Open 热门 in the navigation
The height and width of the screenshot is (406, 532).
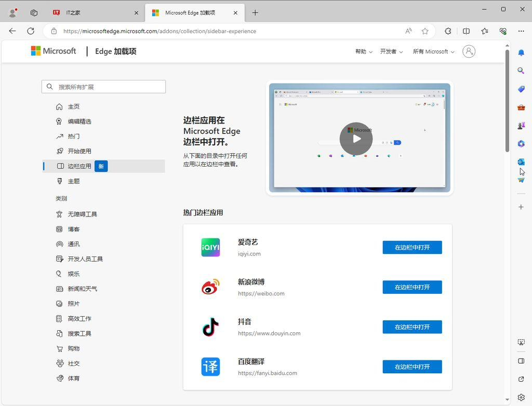coord(104,137)
